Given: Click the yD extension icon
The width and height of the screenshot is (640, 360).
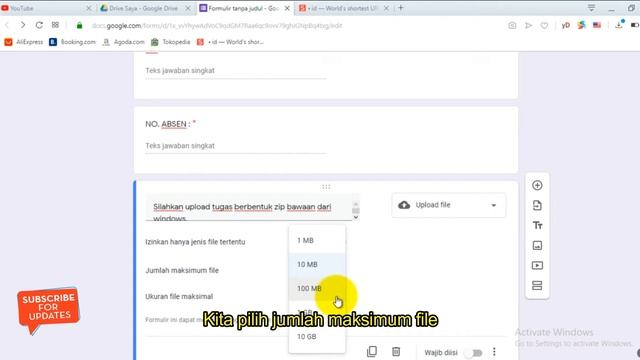Looking at the screenshot, I should (x=565, y=25).
